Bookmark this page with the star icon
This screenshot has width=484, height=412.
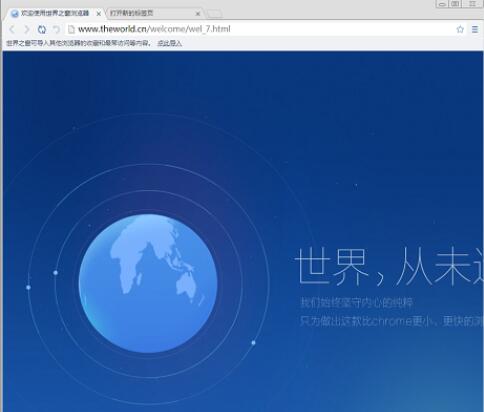pos(460,29)
